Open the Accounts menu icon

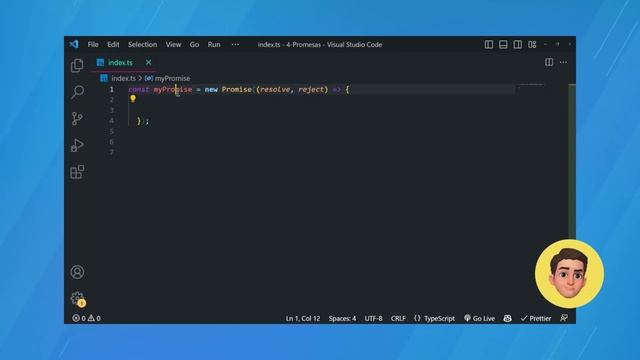pyautogui.click(x=77, y=272)
